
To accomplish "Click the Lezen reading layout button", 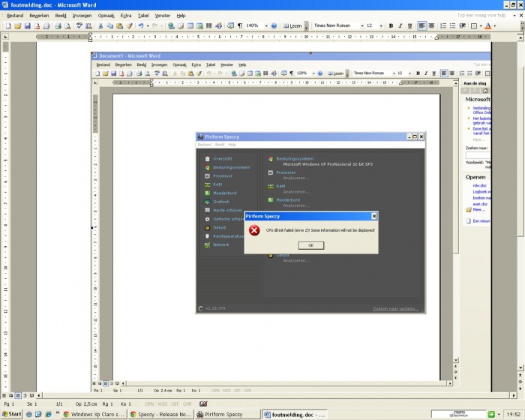I will tap(292, 25).
